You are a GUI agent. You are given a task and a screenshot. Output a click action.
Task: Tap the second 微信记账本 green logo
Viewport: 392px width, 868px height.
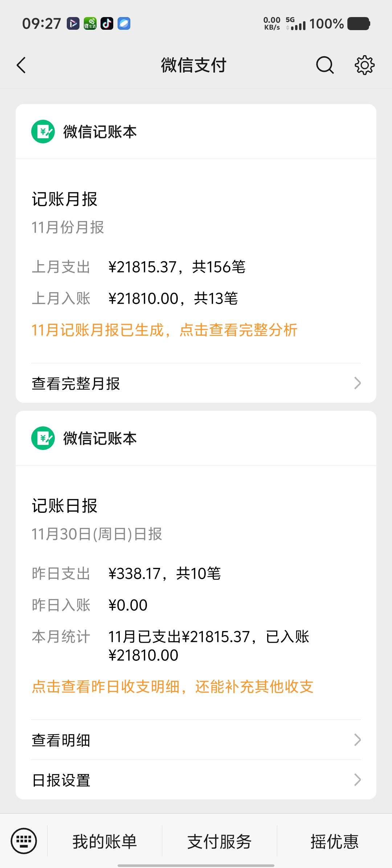coord(43,438)
